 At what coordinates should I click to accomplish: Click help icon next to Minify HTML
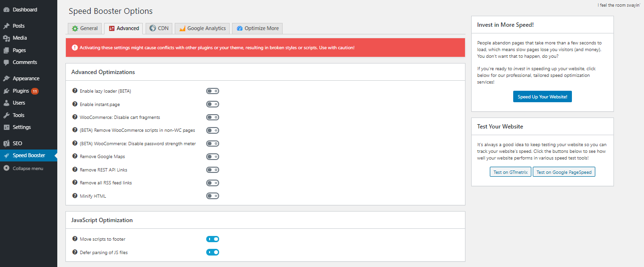(74, 196)
